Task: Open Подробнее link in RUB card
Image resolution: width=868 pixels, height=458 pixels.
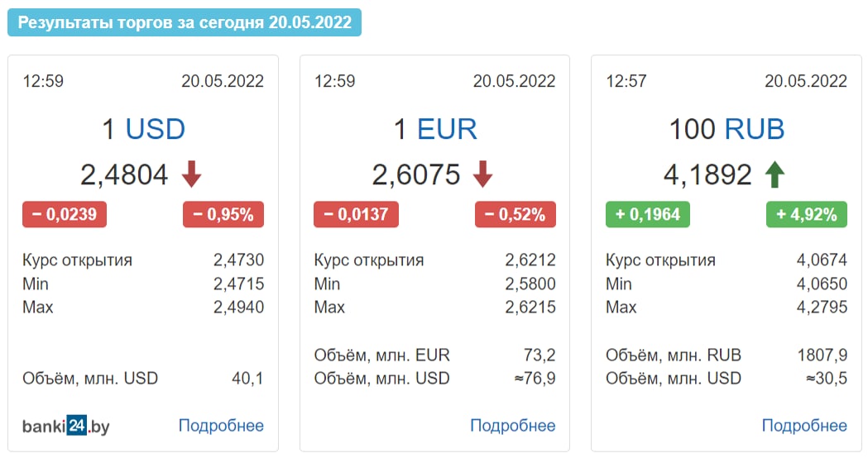Action: 804,426
